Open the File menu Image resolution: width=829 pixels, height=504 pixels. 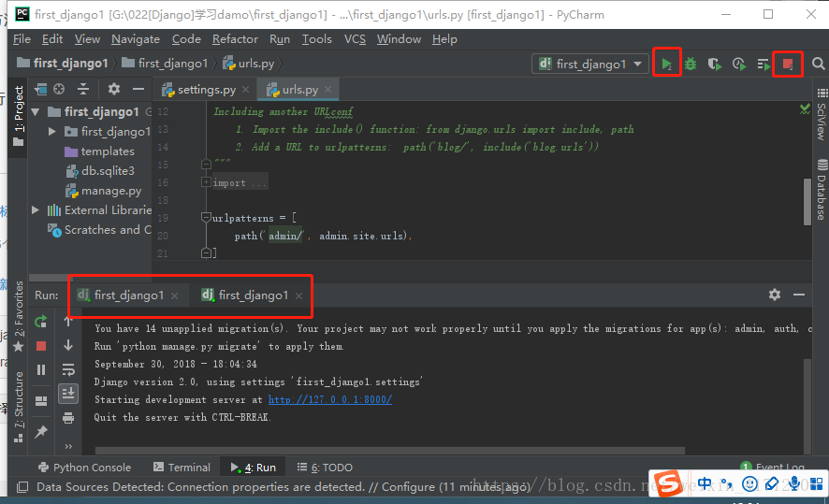tap(22, 39)
